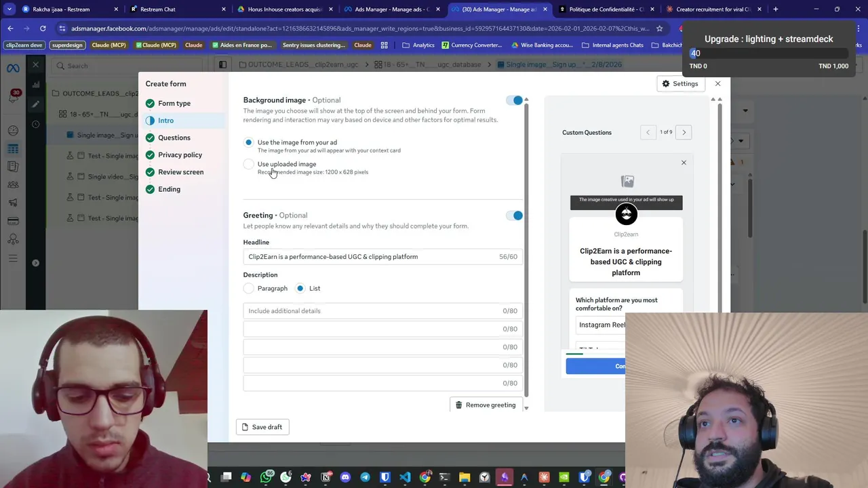
Task: Open Ads reporting pages icon in sidebar
Action: click(13, 167)
